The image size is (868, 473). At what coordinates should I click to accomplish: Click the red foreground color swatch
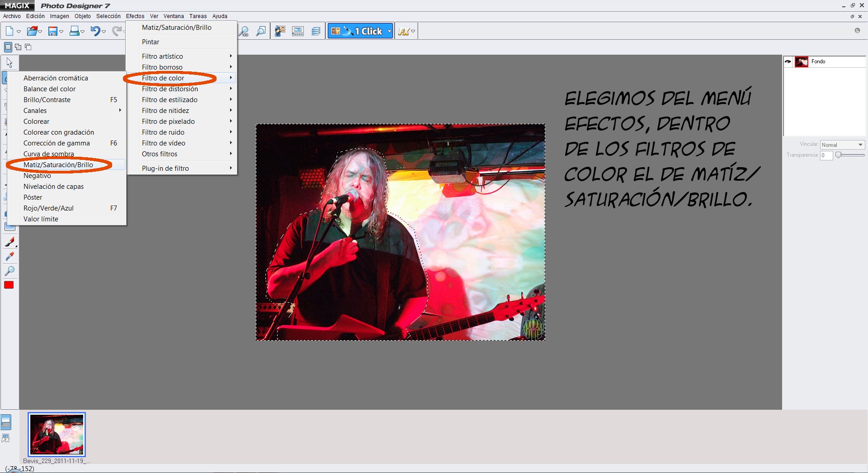9,285
